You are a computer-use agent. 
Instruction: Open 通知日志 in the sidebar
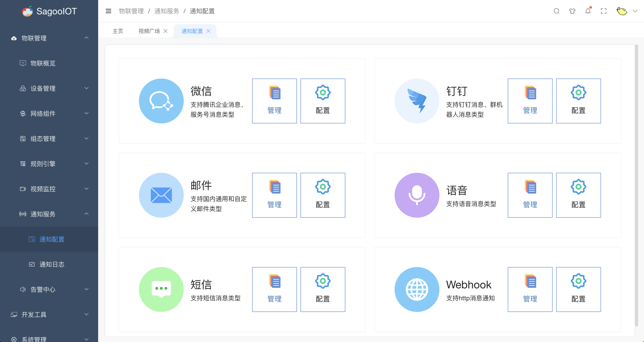click(52, 264)
